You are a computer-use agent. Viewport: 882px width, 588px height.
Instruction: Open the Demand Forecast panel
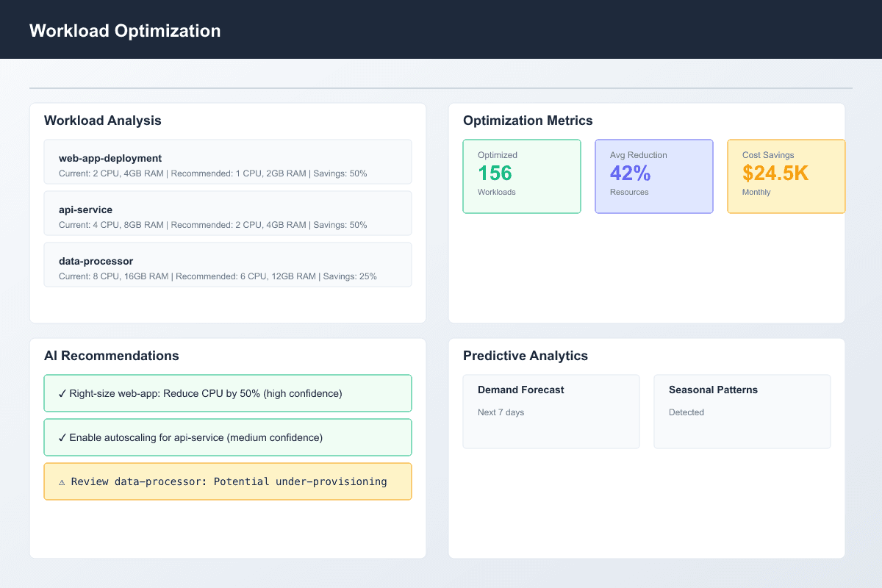pos(551,412)
